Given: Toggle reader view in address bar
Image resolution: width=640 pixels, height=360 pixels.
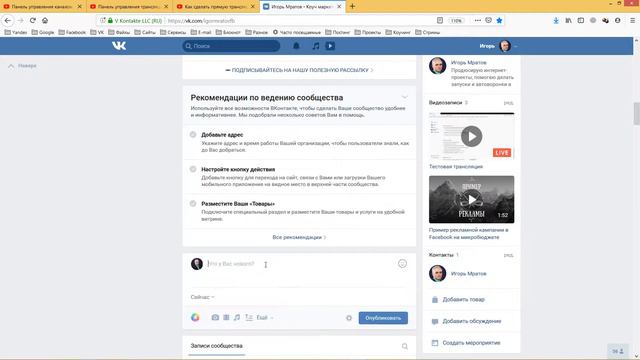Looking at the screenshot, I should tap(440, 20).
